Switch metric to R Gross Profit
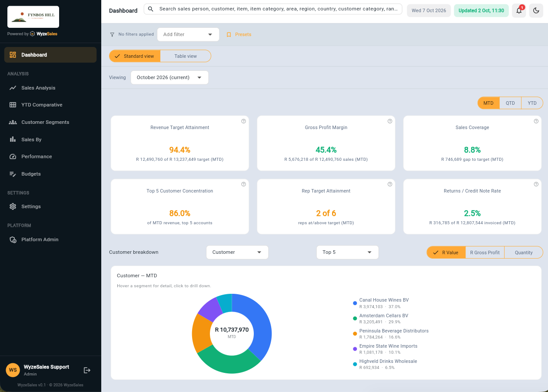Screen dimensions: 548x392 (x=485, y=252)
